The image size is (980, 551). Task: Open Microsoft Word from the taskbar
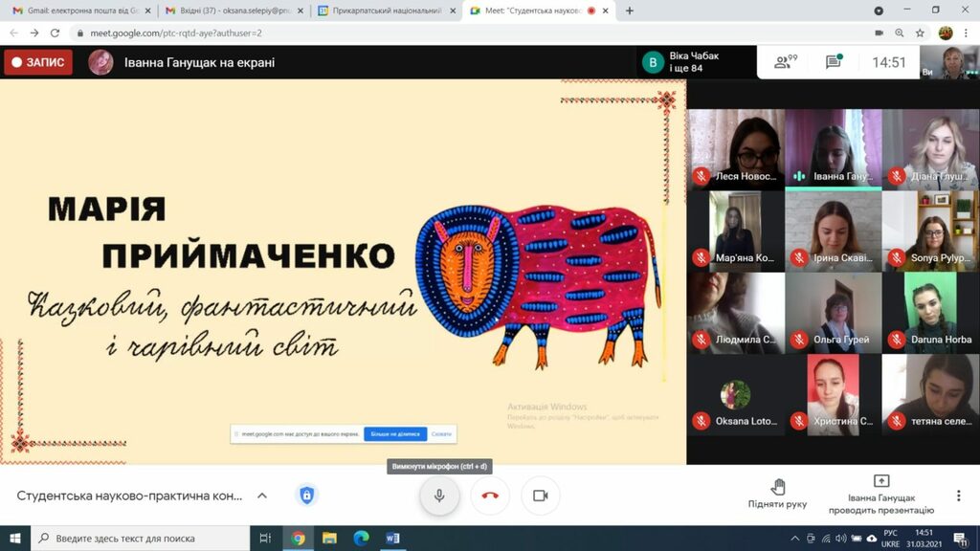pyautogui.click(x=392, y=538)
